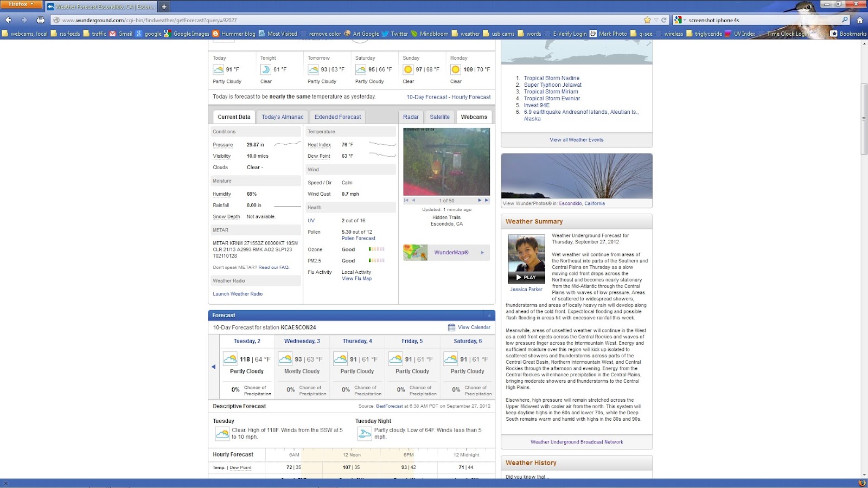Click the page vertical scrollbar thumb

[x=864, y=119]
